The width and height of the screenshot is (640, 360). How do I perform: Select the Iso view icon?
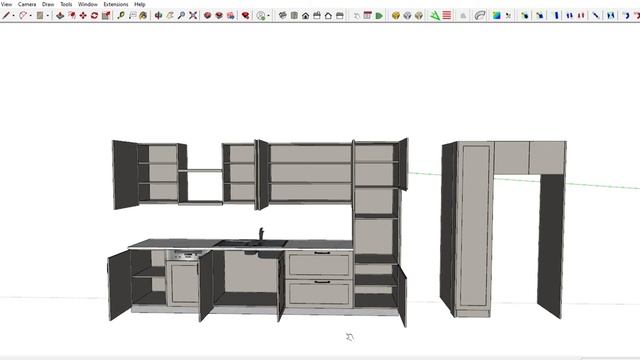pyautogui.click(x=282, y=16)
